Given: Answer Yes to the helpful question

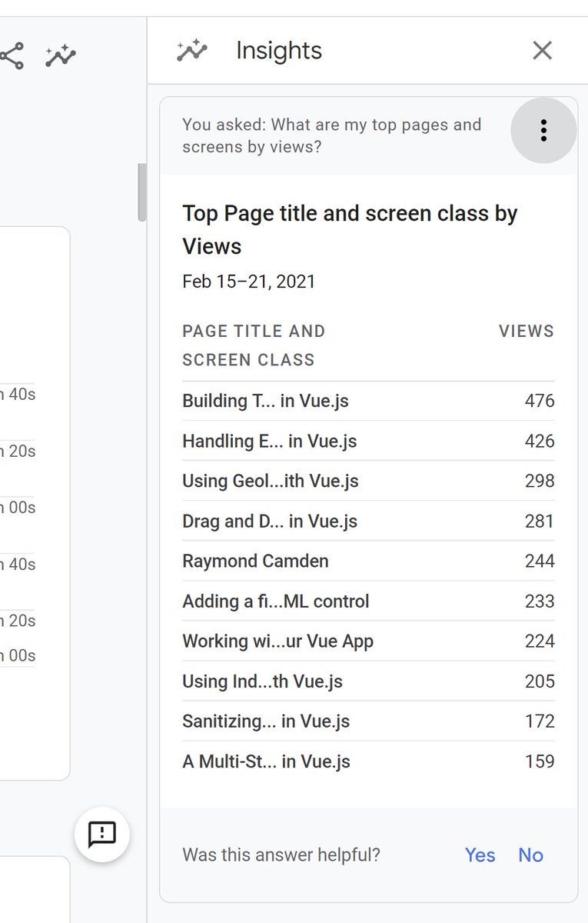Looking at the screenshot, I should [480, 855].
